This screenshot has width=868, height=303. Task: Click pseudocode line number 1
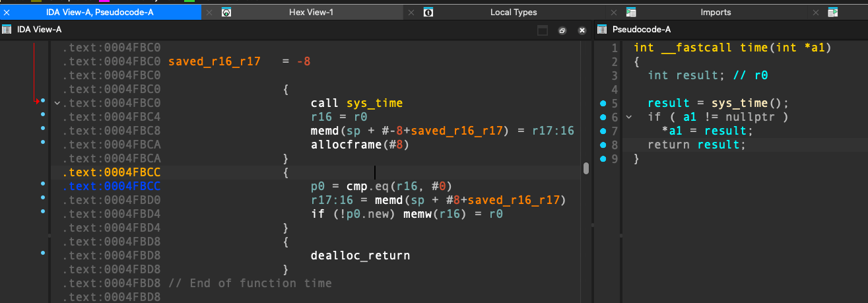[x=615, y=48]
